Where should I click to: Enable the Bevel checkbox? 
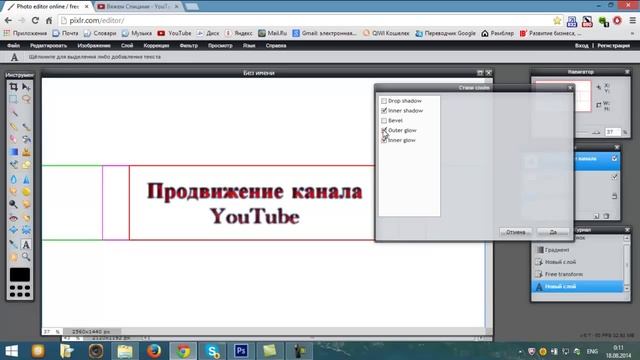[384, 120]
